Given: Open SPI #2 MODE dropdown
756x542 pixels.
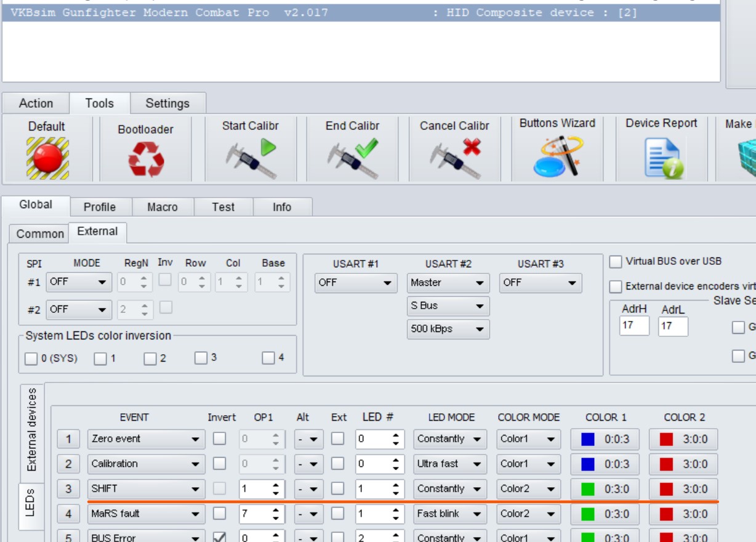Looking at the screenshot, I should (x=79, y=309).
